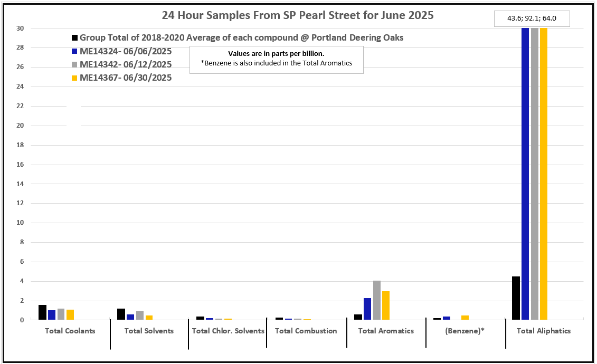Click the chart title for June 2025

tap(298, 15)
